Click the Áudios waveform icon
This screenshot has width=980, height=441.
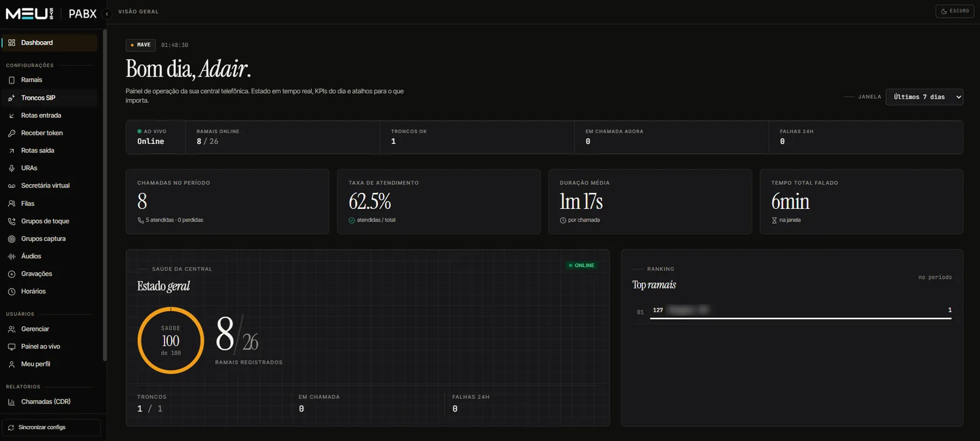pyautogui.click(x=12, y=257)
